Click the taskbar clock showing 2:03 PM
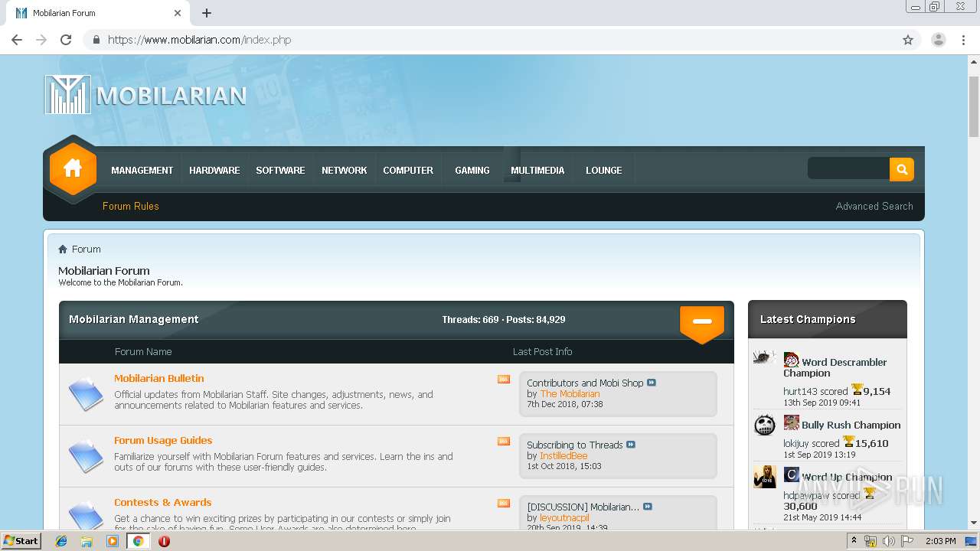This screenshot has width=980, height=551. (x=940, y=541)
